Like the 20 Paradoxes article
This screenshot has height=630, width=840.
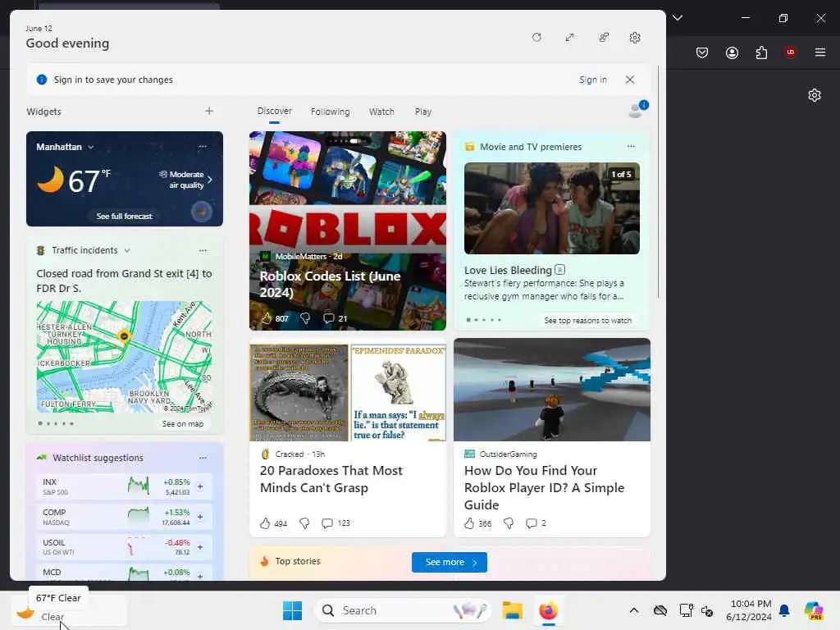tap(265, 523)
